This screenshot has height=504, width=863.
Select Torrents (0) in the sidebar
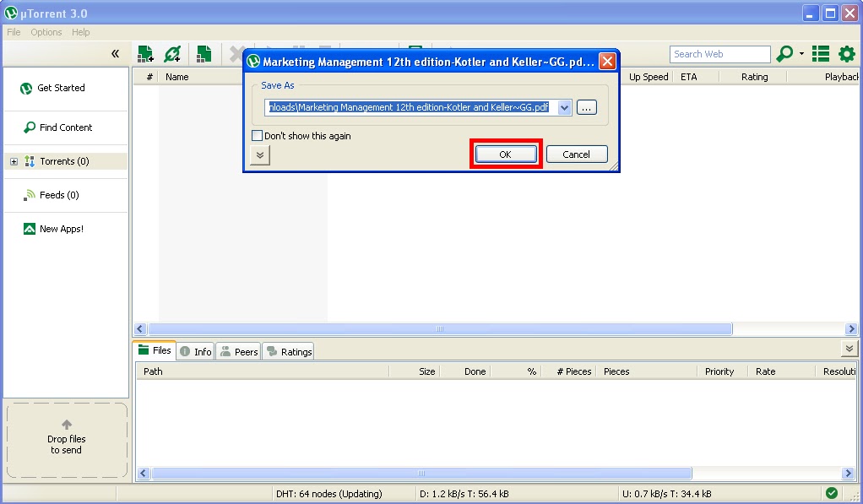click(x=64, y=161)
